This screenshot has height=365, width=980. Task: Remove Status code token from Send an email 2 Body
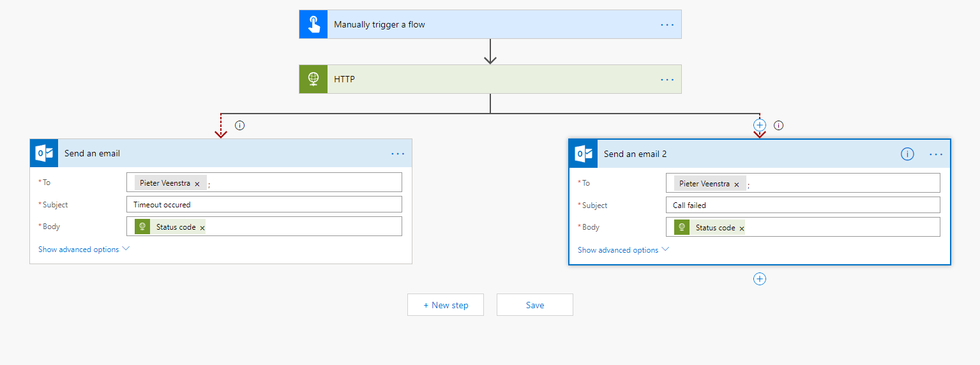(x=742, y=228)
